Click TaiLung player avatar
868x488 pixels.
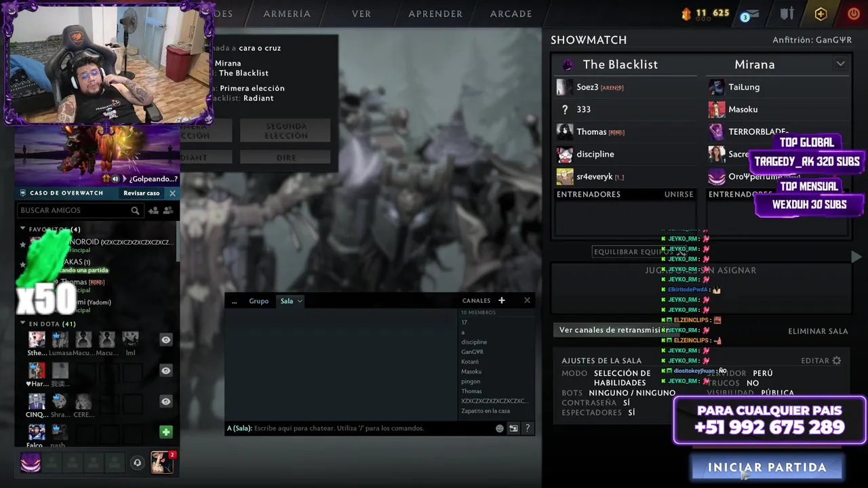716,87
